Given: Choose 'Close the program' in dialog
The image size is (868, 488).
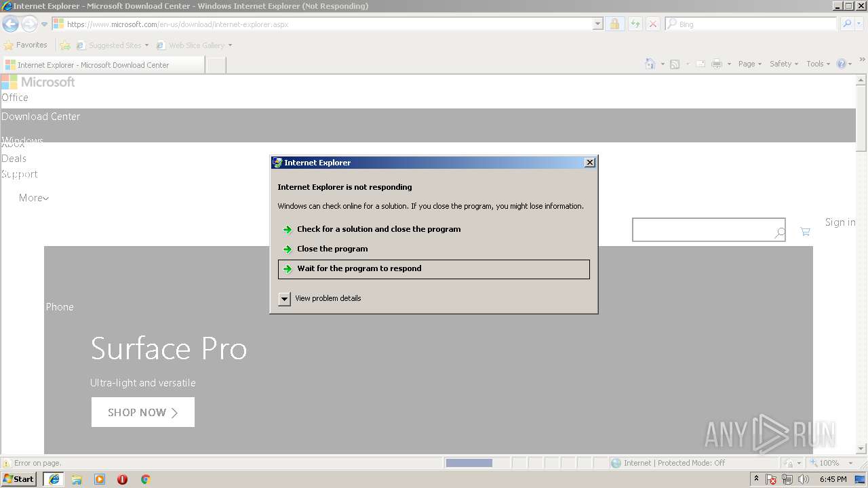Looking at the screenshot, I should pyautogui.click(x=434, y=249).
